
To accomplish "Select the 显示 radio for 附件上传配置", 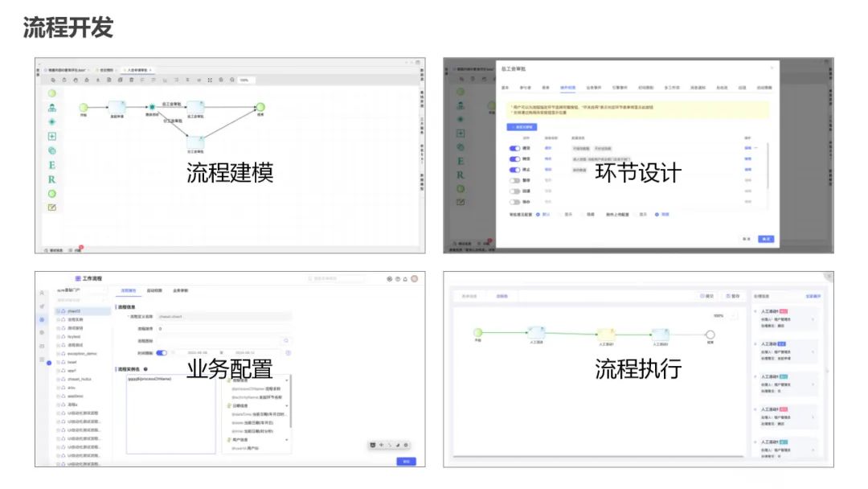I will coord(635,214).
